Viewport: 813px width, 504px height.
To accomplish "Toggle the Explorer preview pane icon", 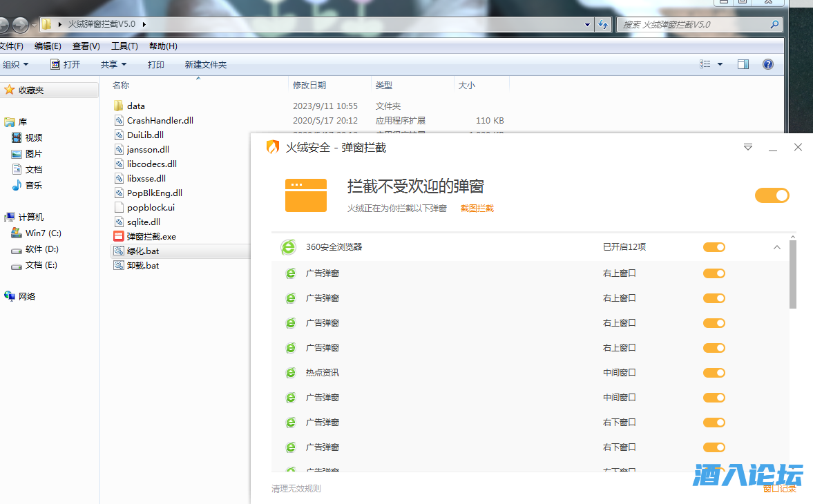I will 743,64.
